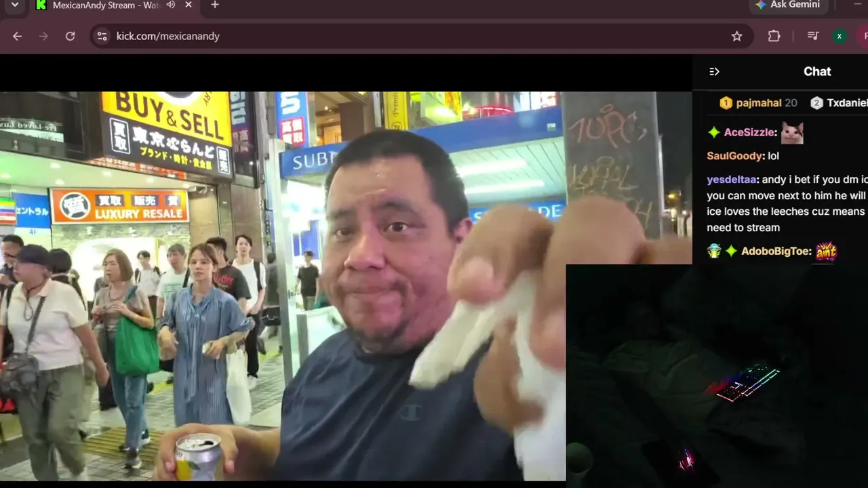Click the forward navigation arrow

tap(43, 36)
